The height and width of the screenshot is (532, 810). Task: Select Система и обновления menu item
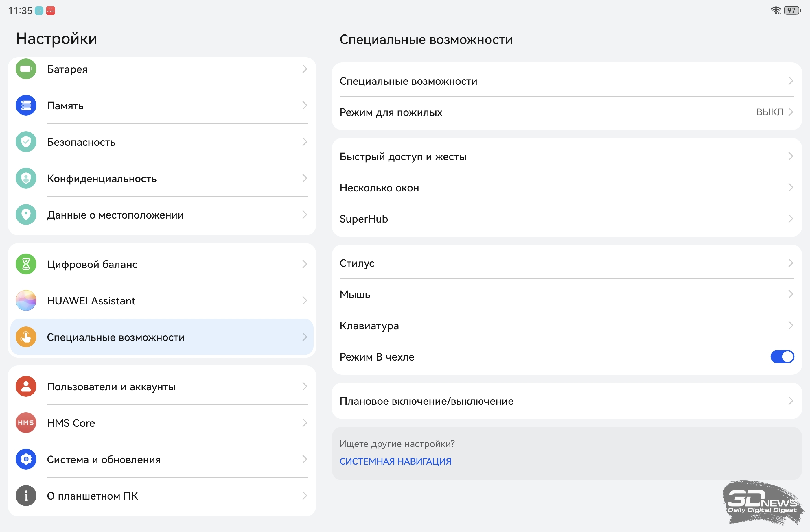pos(104,459)
